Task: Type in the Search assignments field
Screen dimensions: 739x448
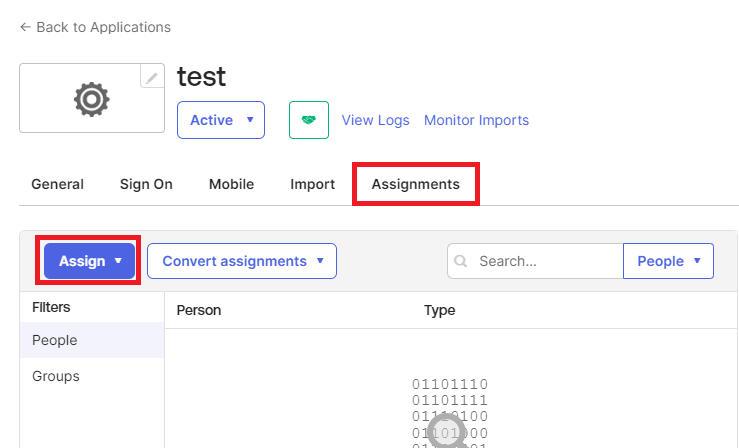Action: pyautogui.click(x=545, y=261)
